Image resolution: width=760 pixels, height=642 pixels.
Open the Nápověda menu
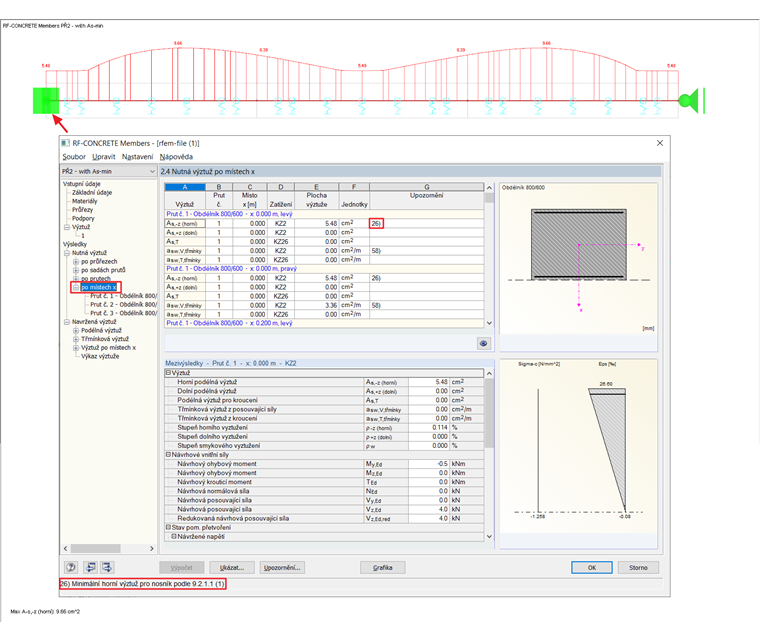(176, 157)
